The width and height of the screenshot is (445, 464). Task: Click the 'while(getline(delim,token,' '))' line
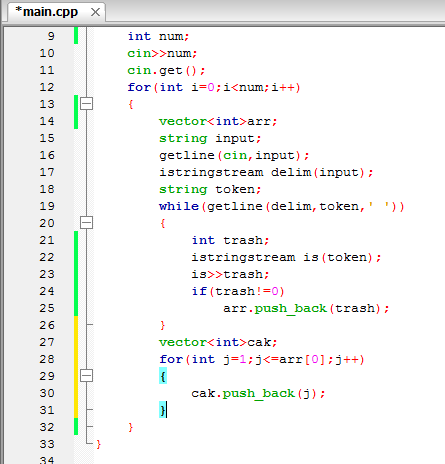coord(282,206)
